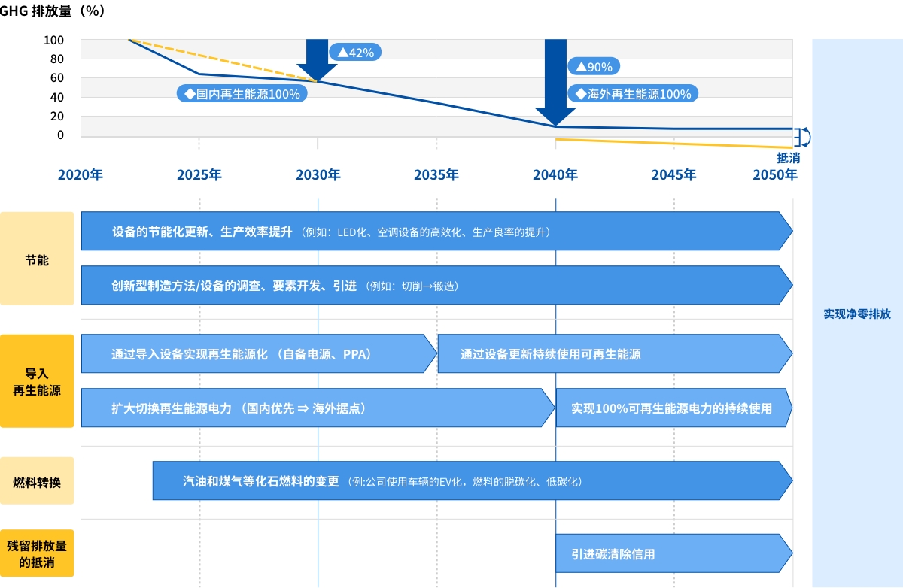Click the ▲90% reduction badge
903x588 pixels.
point(594,66)
